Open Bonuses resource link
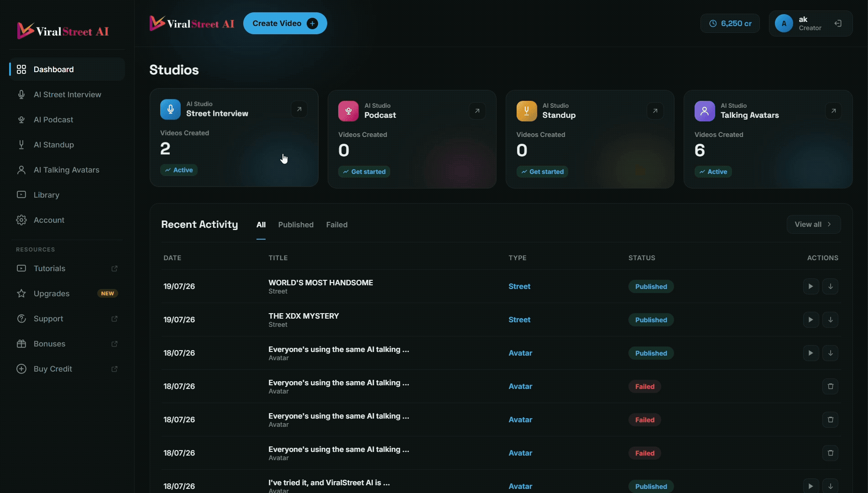Image resolution: width=868 pixels, height=493 pixels. [67, 344]
